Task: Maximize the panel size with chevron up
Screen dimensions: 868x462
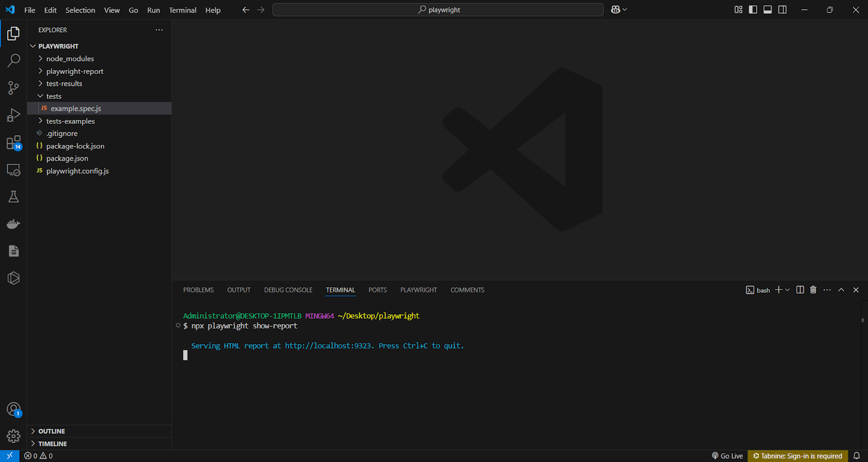Action: [841, 290]
